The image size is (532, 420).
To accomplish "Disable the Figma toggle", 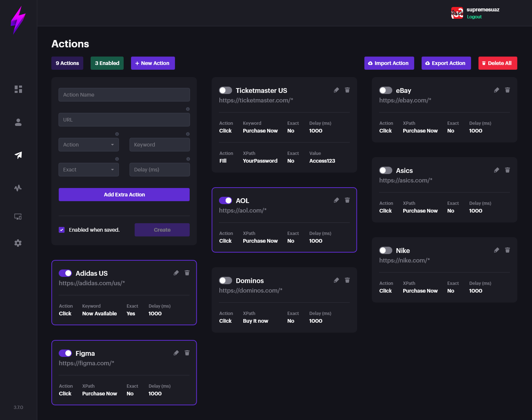I will [x=65, y=353].
